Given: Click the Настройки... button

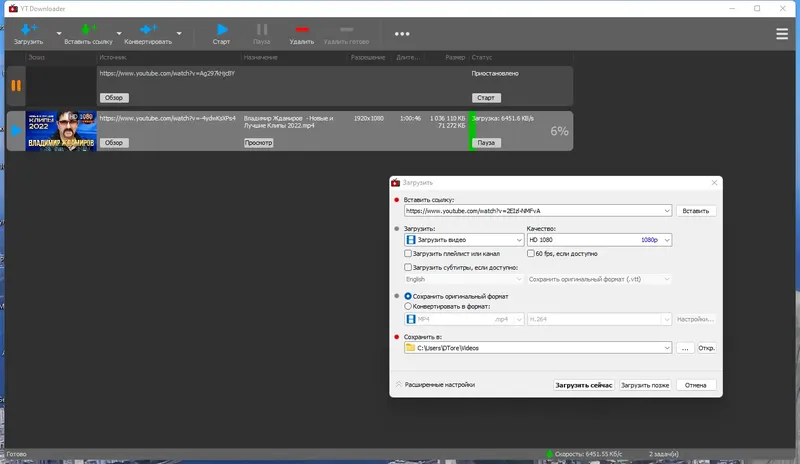Looking at the screenshot, I should 695,319.
